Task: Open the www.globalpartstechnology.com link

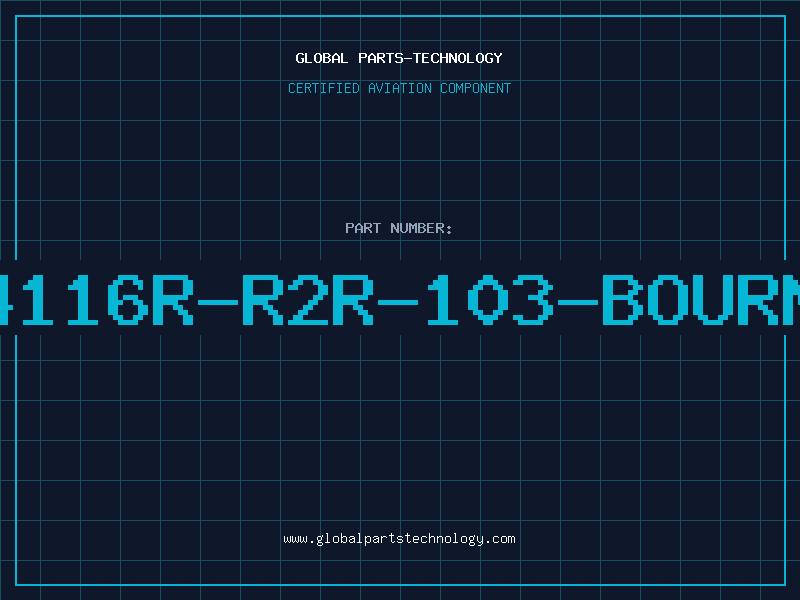Action: tap(399, 539)
